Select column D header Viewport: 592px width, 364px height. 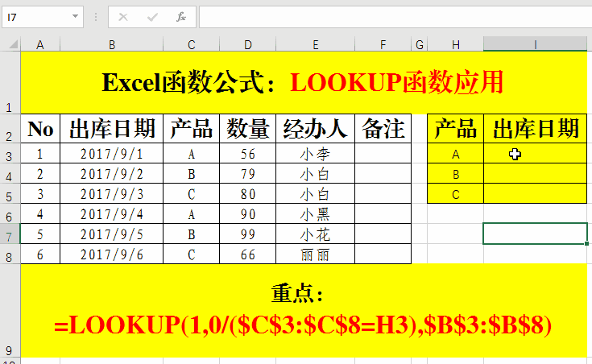[248, 44]
